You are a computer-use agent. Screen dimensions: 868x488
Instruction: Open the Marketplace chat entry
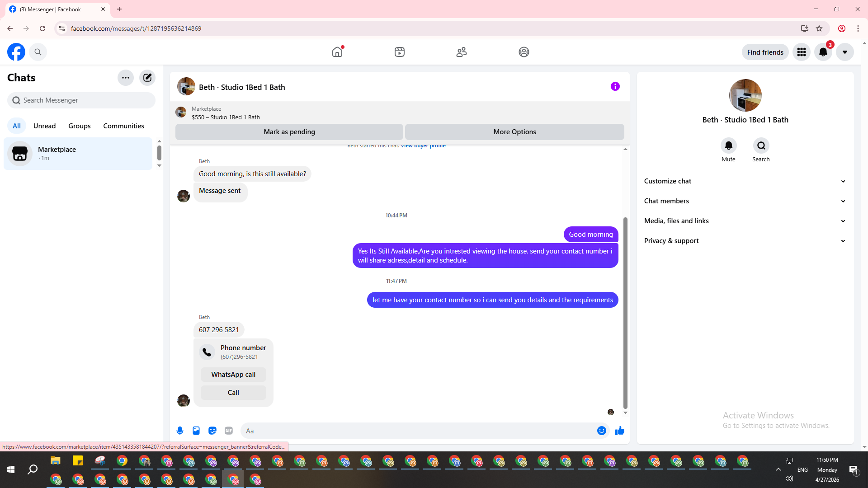78,154
